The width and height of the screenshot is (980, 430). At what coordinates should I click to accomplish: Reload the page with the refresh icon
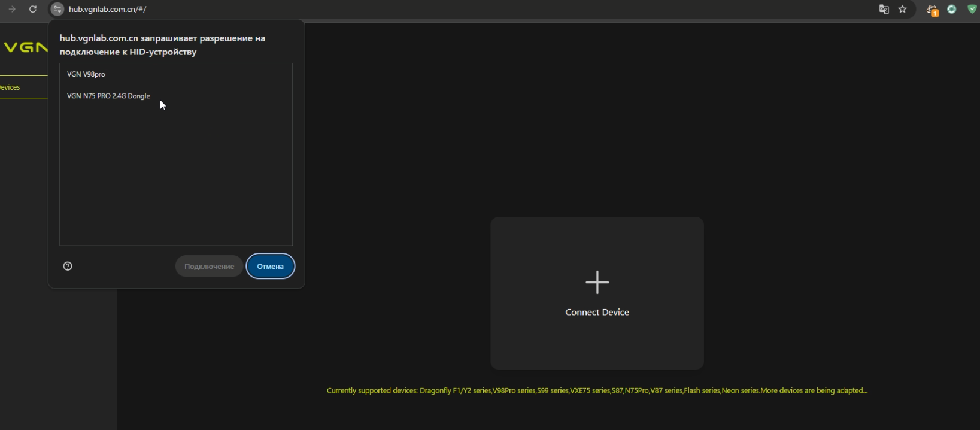point(33,9)
